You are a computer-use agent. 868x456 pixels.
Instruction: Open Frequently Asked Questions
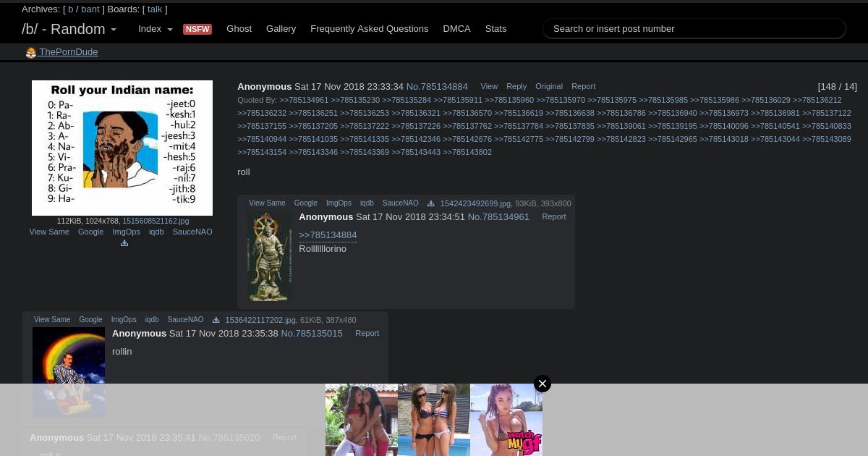coord(370,29)
